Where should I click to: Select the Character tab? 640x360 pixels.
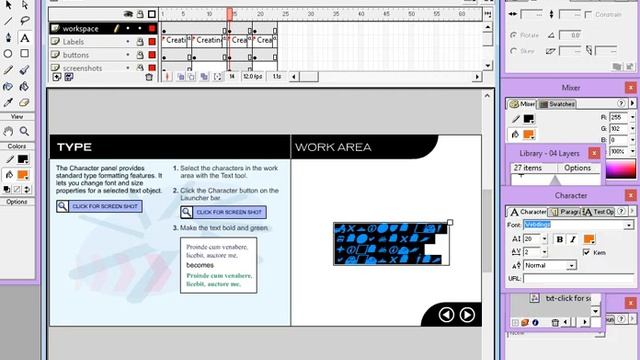(x=528, y=212)
